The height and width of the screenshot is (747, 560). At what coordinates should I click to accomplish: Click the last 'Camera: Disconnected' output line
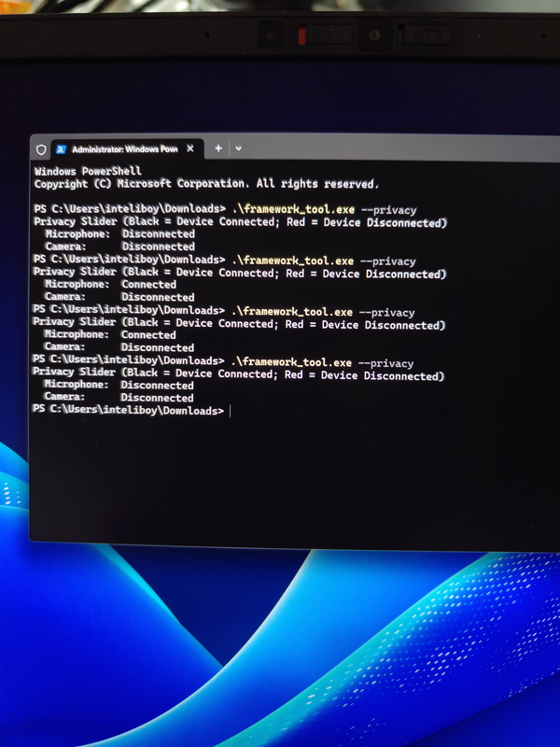(x=119, y=397)
